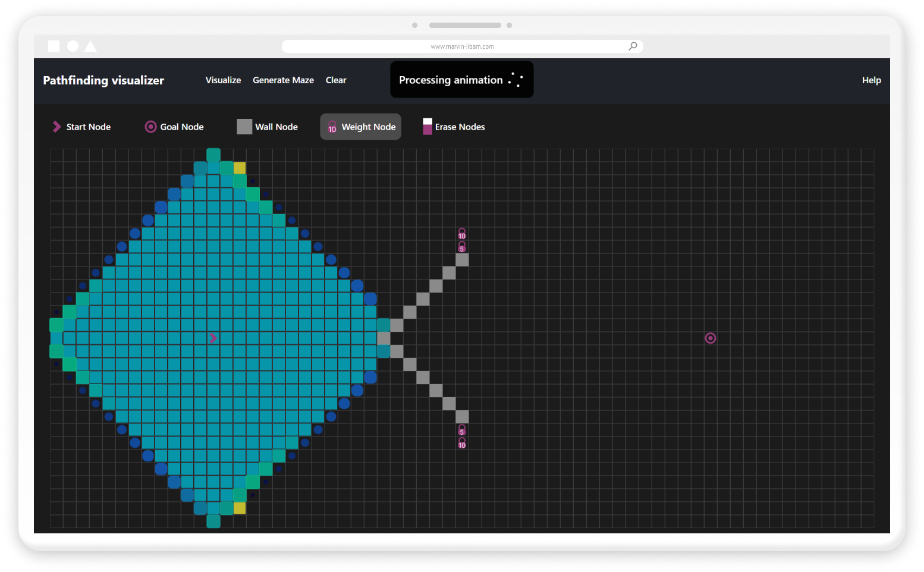Screen dimensions: 924x572
Task: Click Visualize in the top menu
Action: pyautogui.click(x=223, y=80)
